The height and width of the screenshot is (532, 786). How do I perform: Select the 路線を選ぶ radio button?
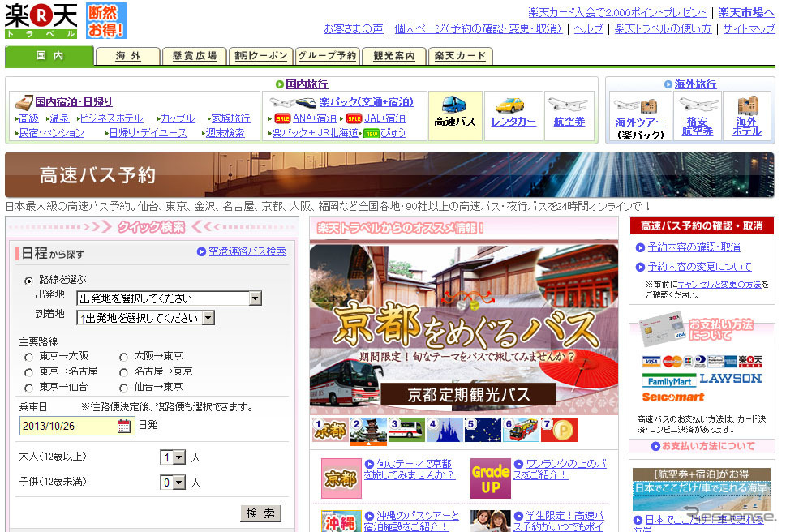point(29,281)
